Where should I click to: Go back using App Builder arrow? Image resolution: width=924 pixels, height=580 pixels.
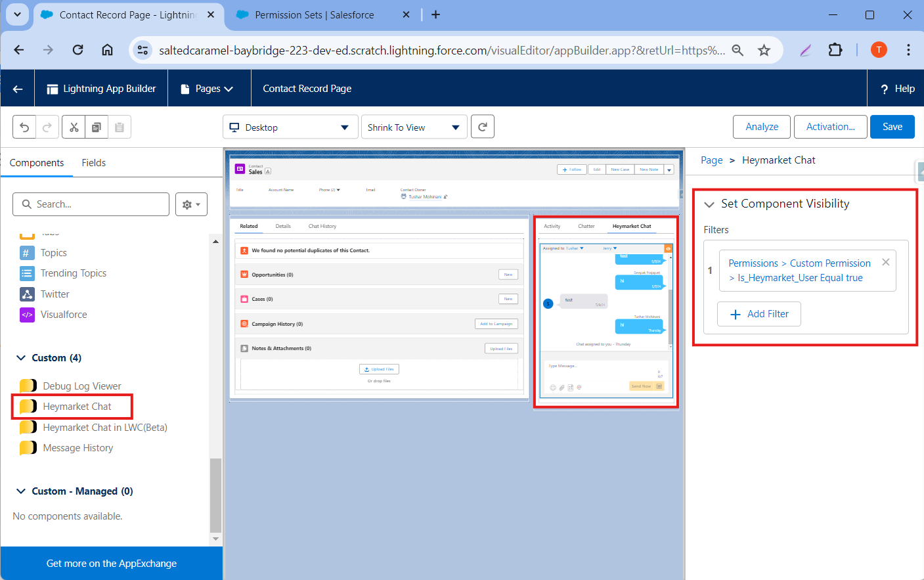pyautogui.click(x=18, y=89)
